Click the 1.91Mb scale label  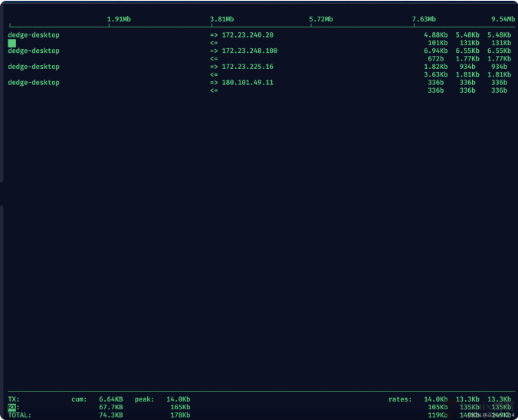[x=119, y=19]
